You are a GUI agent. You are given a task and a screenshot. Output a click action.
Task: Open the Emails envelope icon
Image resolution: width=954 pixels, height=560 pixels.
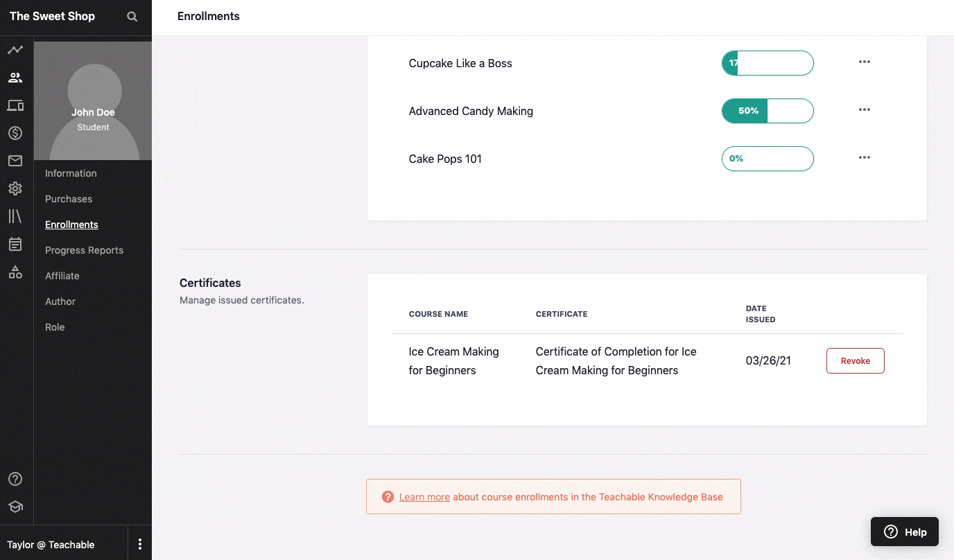pos(15,161)
